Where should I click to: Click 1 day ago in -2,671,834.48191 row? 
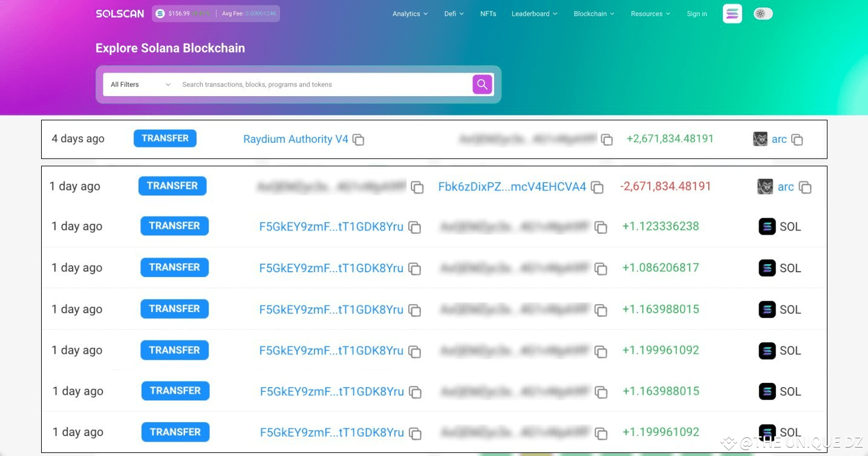(75, 186)
